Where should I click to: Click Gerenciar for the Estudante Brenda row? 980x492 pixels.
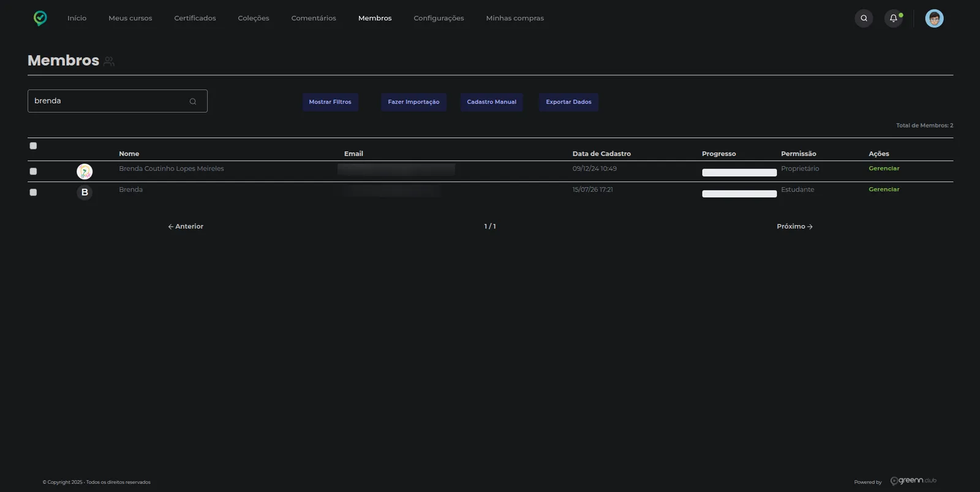click(x=884, y=189)
